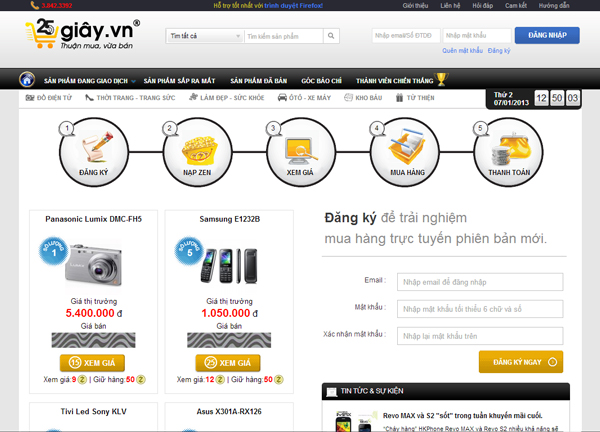
Task: Click the Asus X301A-RX126 title
Action: tap(229, 412)
